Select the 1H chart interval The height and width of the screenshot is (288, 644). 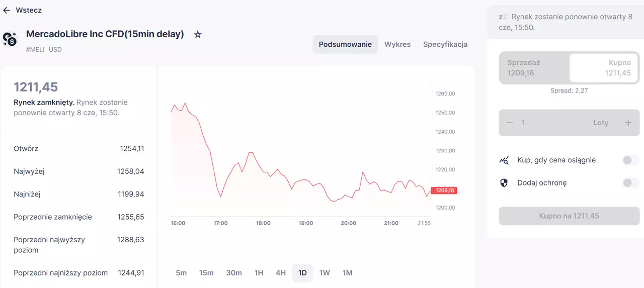[259, 273]
